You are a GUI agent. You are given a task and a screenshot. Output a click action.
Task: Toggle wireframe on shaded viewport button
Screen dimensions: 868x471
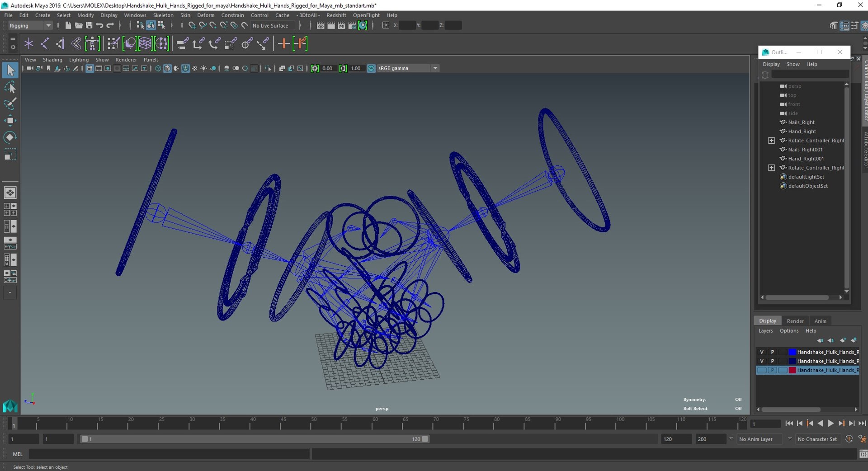coord(185,68)
